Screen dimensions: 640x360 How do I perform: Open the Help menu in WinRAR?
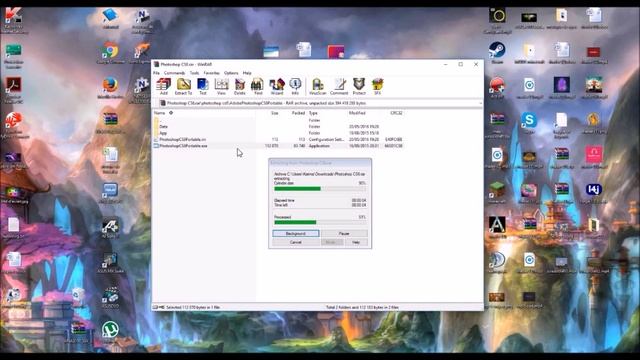click(x=247, y=73)
